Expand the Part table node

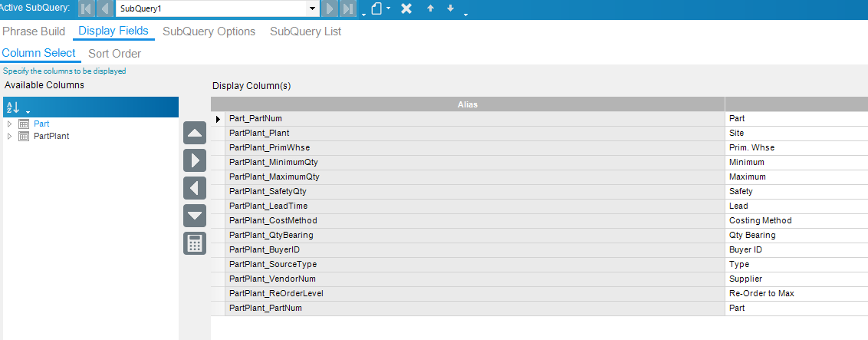[9, 124]
